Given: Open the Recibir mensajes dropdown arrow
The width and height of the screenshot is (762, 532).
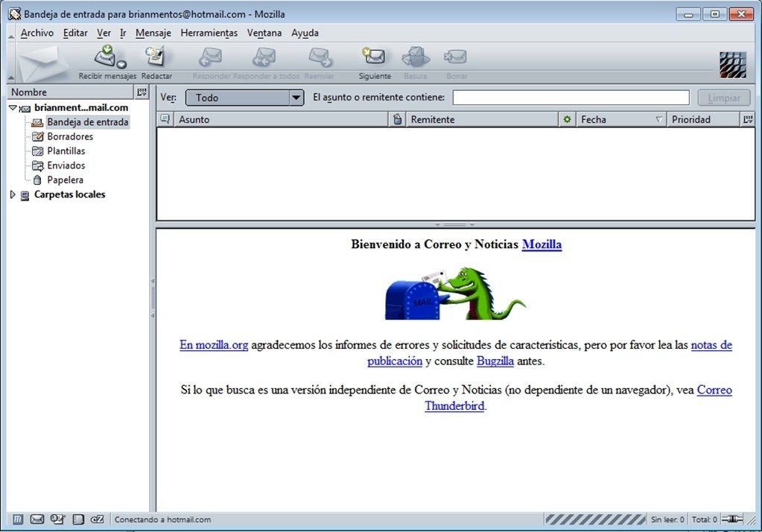Looking at the screenshot, I should pyautogui.click(x=121, y=64).
